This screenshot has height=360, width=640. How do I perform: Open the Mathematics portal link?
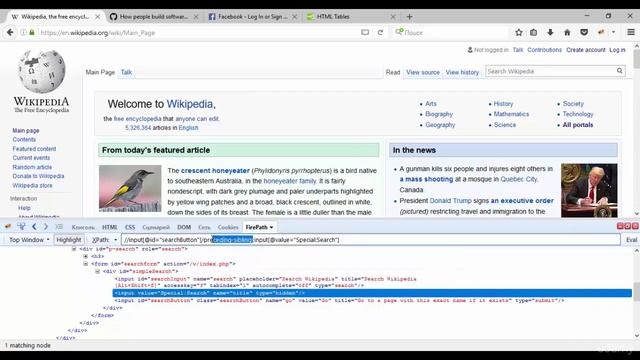(x=511, y=114)
